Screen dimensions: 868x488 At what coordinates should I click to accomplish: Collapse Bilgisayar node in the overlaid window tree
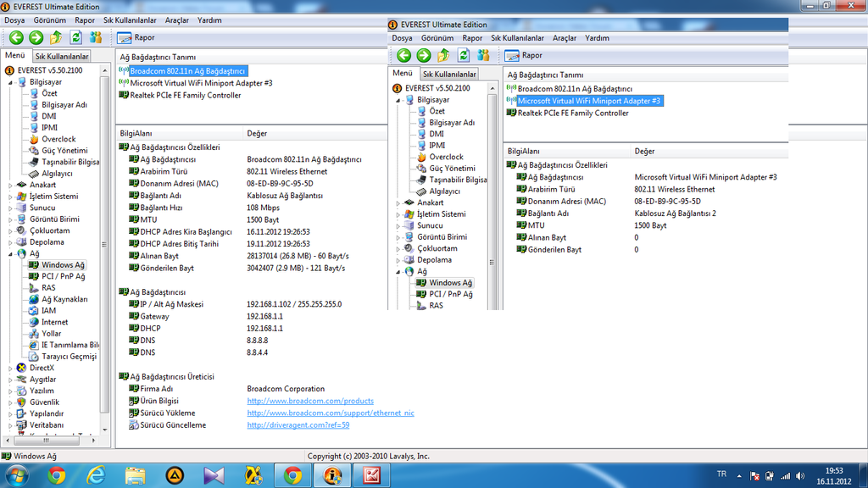pos(398,100)
